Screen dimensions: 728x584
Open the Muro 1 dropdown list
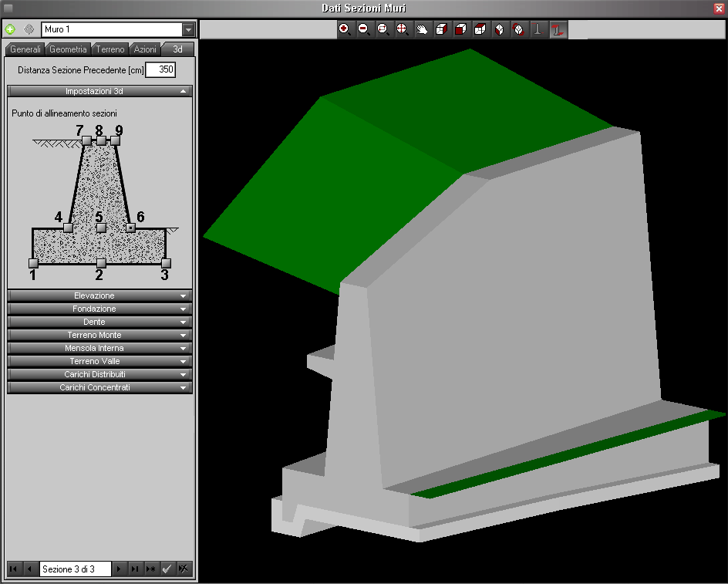(x=188, y=29)
